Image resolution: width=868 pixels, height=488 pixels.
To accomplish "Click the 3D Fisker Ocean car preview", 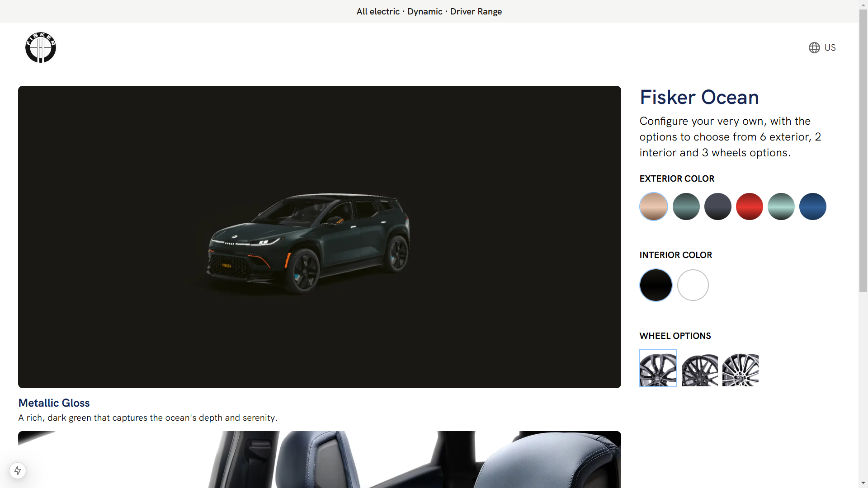I will tap(320, 237).
